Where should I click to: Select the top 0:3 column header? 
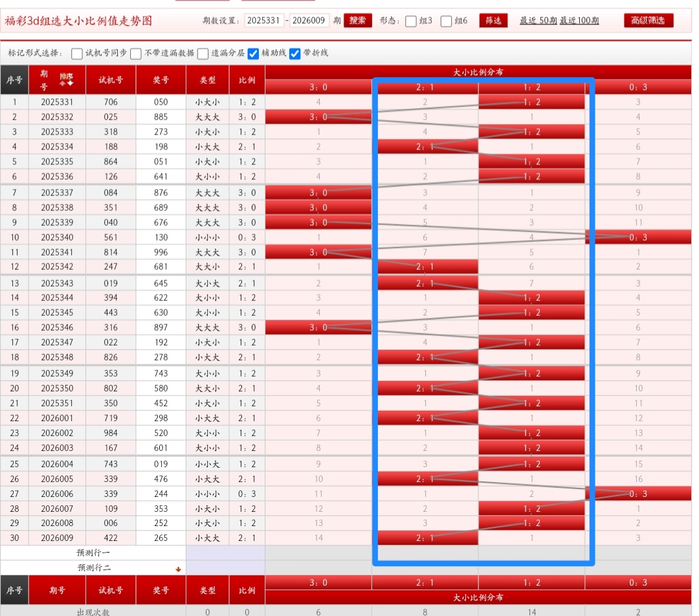click(638, 87)
